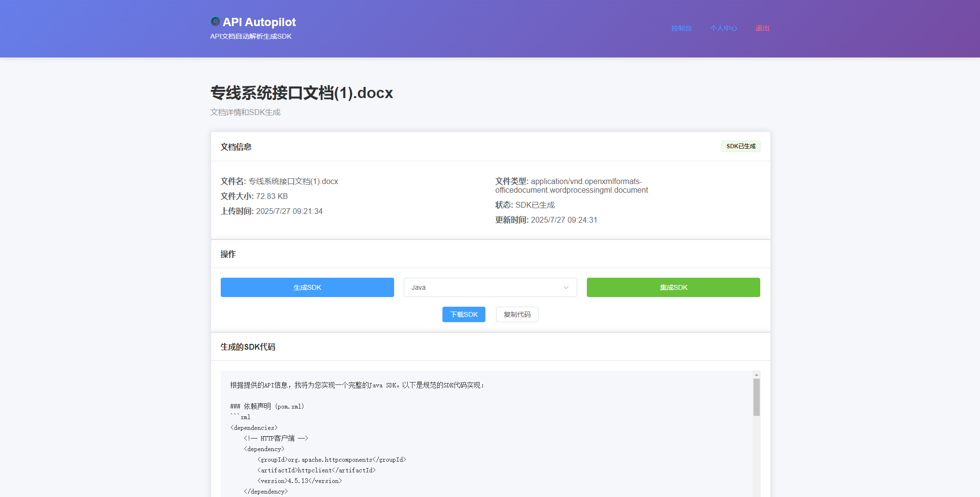
Task: Click the 生成的SDK代码 section header
Action: pyautogui.click(x=247, y=346)
